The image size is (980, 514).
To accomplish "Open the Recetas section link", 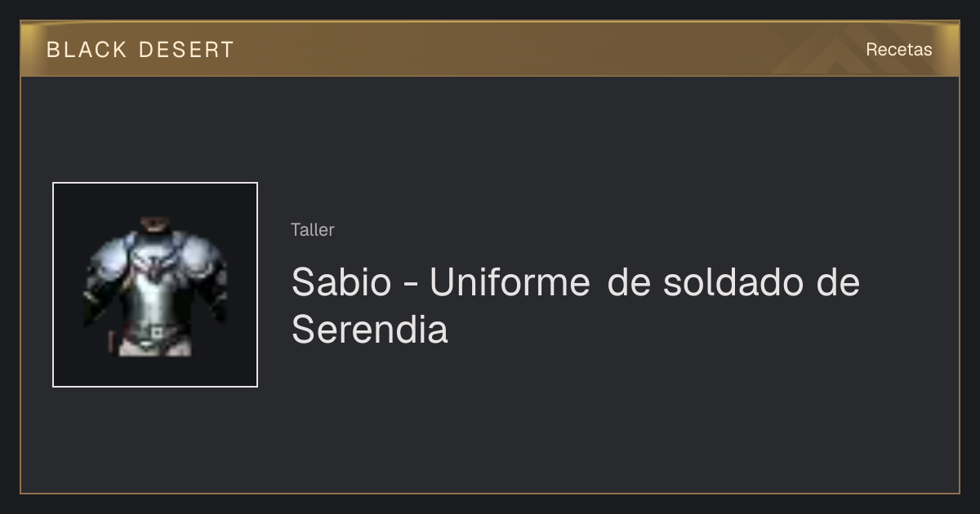I will (x=898, y=50).
